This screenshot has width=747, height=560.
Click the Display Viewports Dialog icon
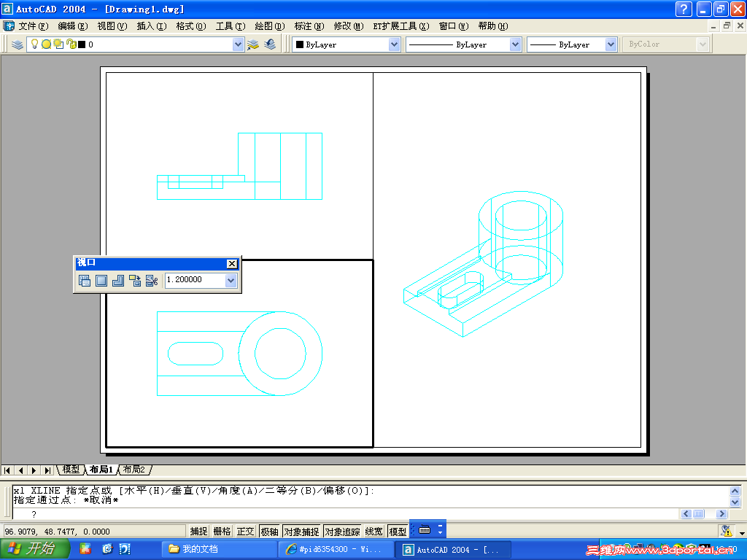pos(85,281)
